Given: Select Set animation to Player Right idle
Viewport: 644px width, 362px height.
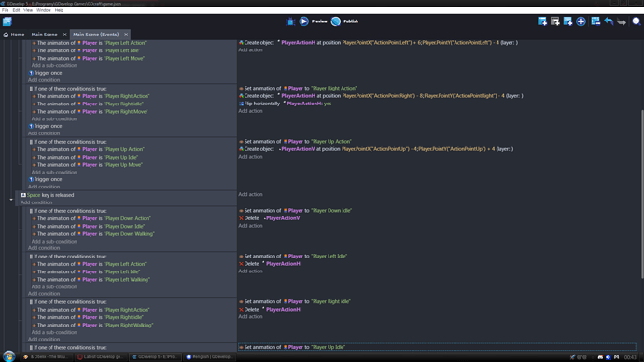Looking at the screenshot, I should coord(295,301).
